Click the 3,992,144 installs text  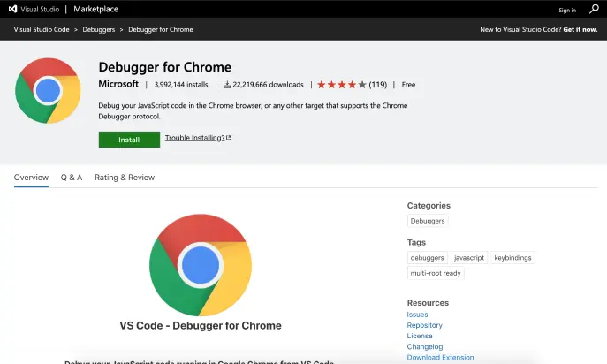click(x=181, y=85)
